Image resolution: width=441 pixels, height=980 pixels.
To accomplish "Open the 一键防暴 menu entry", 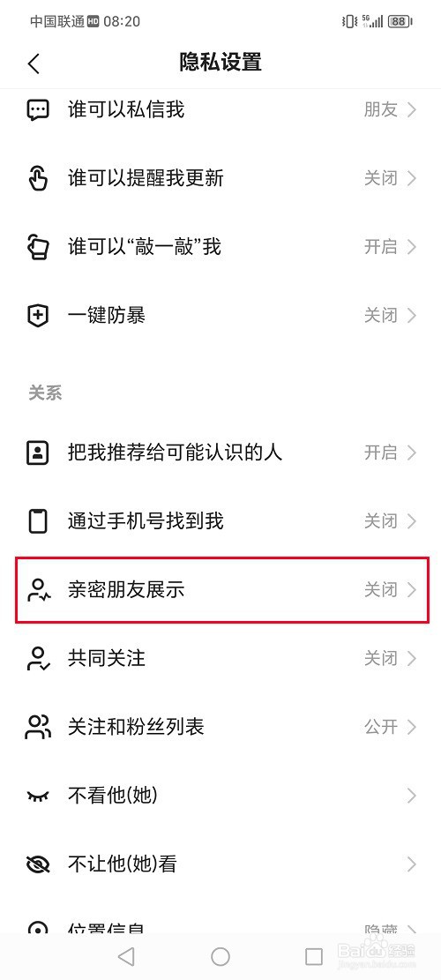I will (x=220, y=316).
